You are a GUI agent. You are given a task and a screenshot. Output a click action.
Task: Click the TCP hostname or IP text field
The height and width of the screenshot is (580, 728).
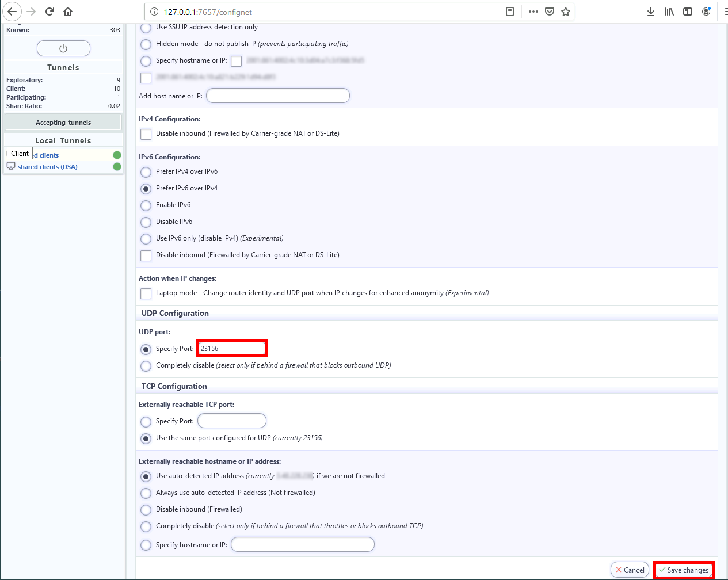click(303, 544)
